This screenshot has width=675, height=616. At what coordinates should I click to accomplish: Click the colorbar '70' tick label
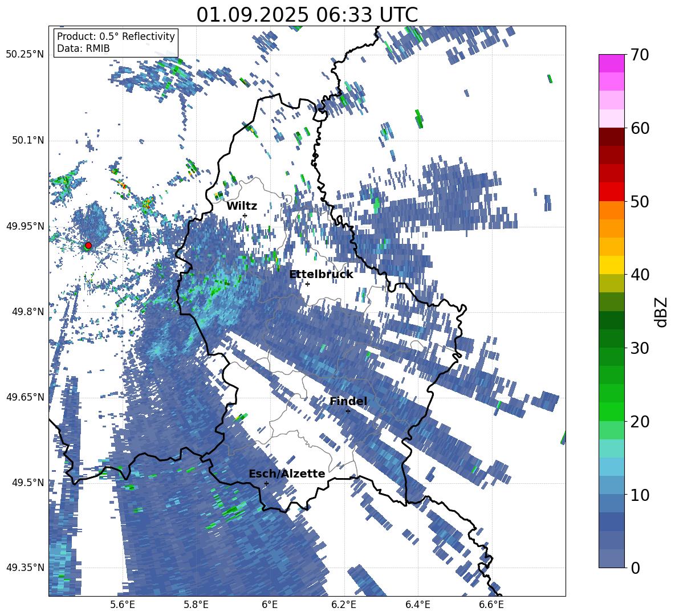(640, 55)
